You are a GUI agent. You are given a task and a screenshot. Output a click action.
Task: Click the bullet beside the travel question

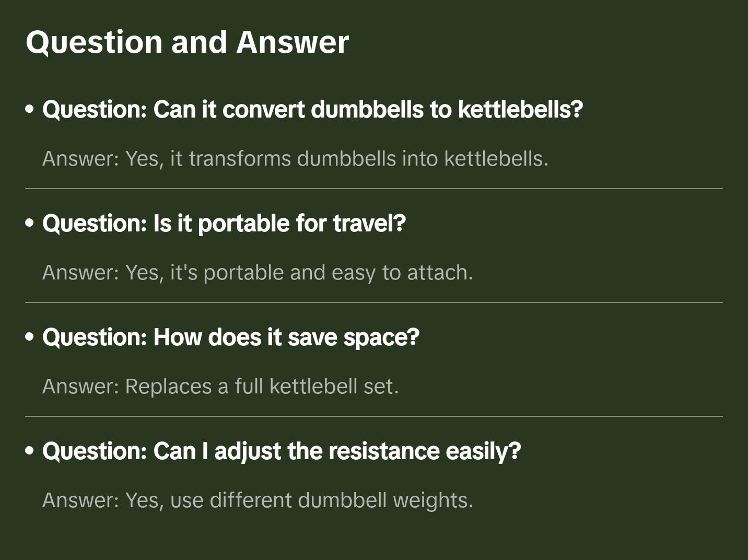point(30,223)
